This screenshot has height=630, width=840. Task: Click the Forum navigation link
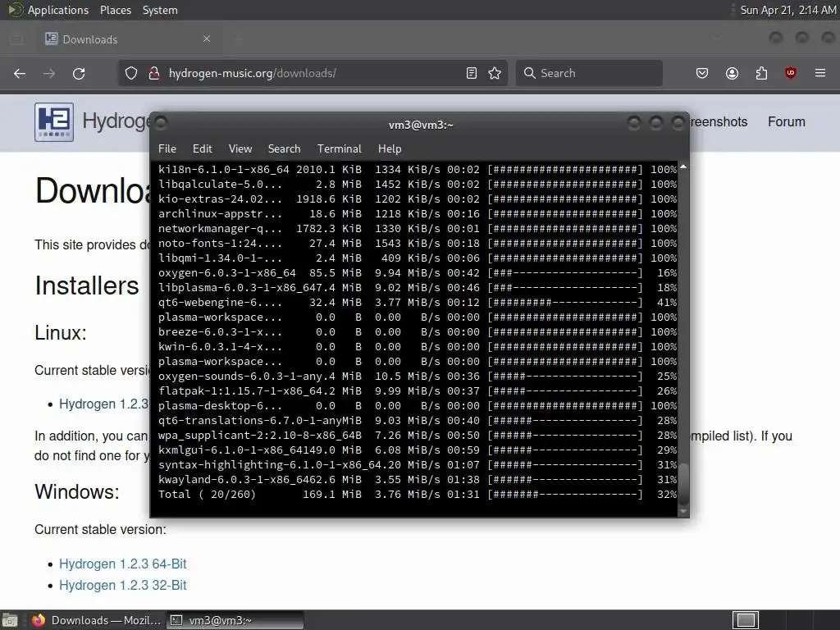coord(787,121)
